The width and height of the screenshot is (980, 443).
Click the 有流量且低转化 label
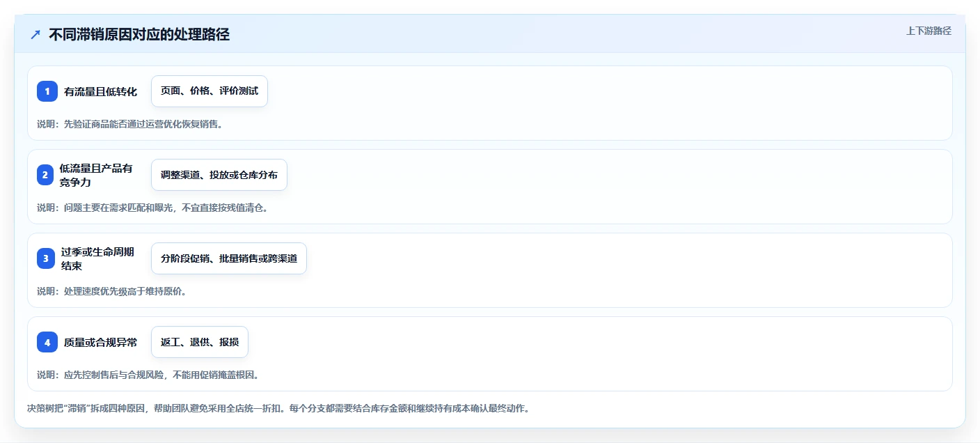[100, 91]
